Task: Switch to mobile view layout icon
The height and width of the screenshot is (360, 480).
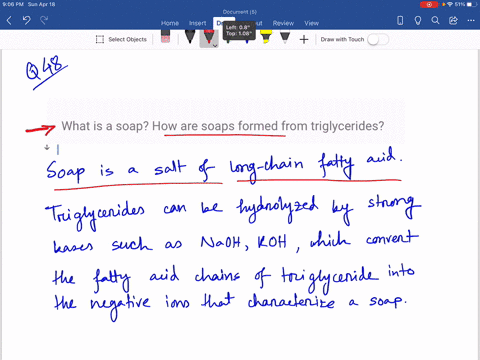Action: click(400, 21)
